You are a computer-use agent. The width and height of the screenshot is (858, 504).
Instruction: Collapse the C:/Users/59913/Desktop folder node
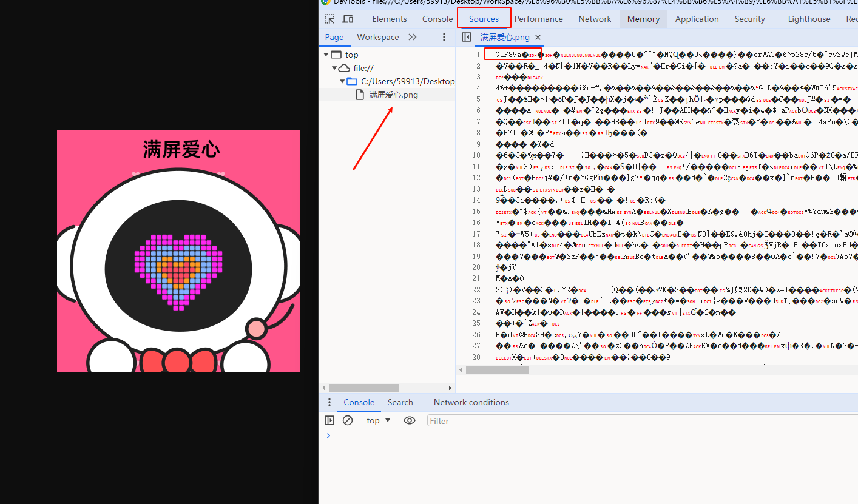click(342, 81)
